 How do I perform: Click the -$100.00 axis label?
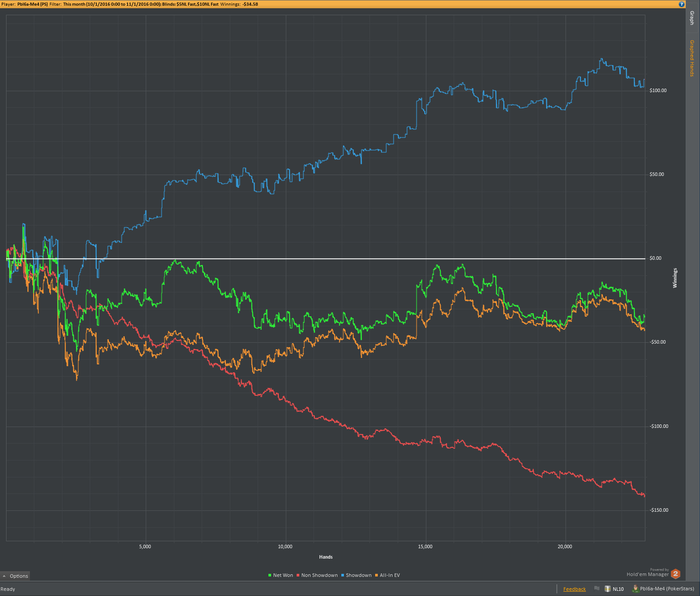[x=659, y=426]
